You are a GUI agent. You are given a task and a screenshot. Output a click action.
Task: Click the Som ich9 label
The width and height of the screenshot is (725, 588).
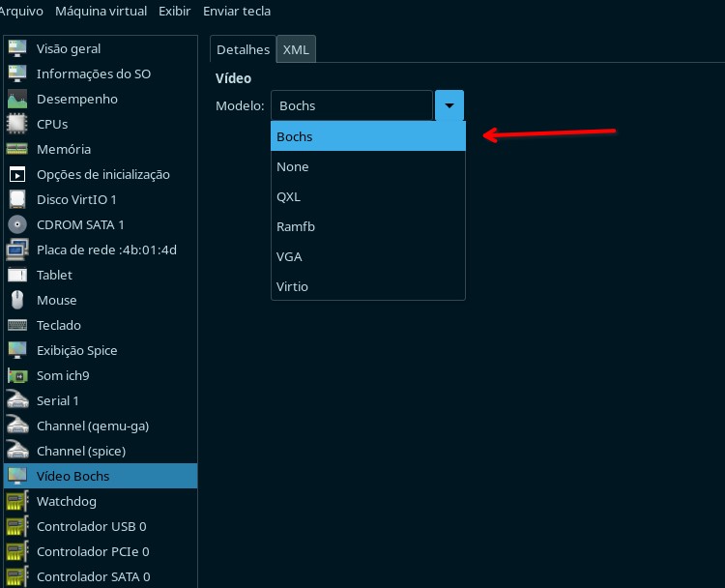point(63,375)
